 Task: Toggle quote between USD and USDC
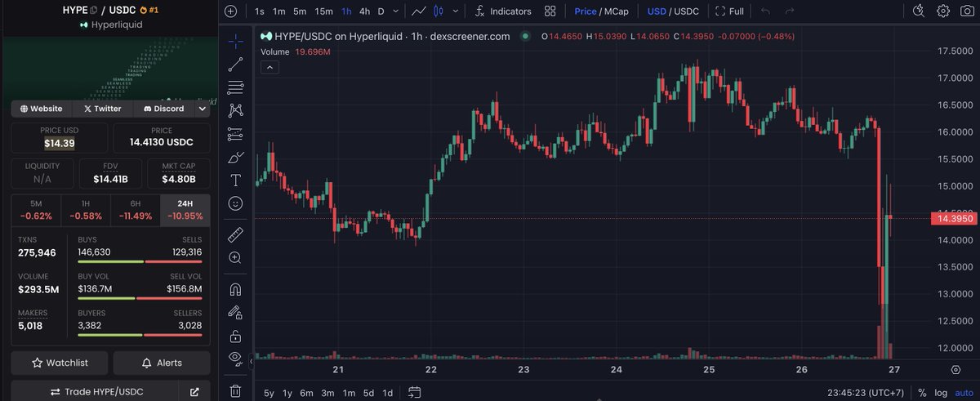[674, 11]
